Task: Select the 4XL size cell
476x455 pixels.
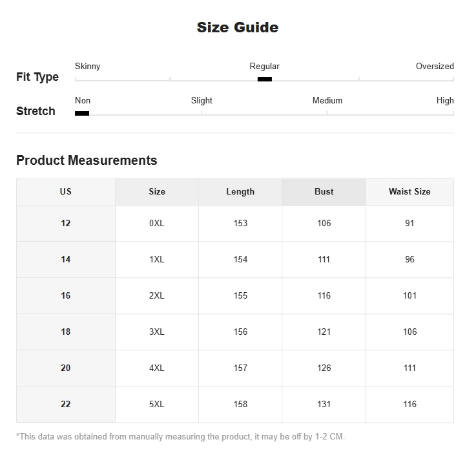Action: click(157, 368)
